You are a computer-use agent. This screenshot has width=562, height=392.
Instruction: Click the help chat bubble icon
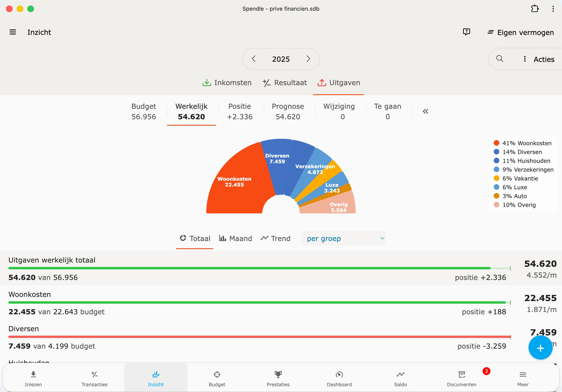point(466,32)
